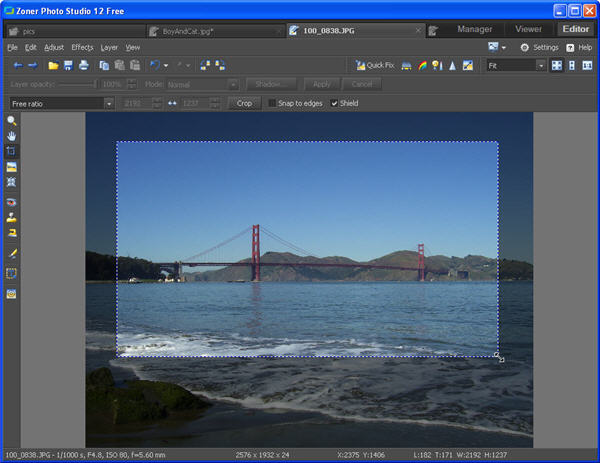The image size is (600, 463).
Task: Click the Quick Fix button
Action: point(374,65)
